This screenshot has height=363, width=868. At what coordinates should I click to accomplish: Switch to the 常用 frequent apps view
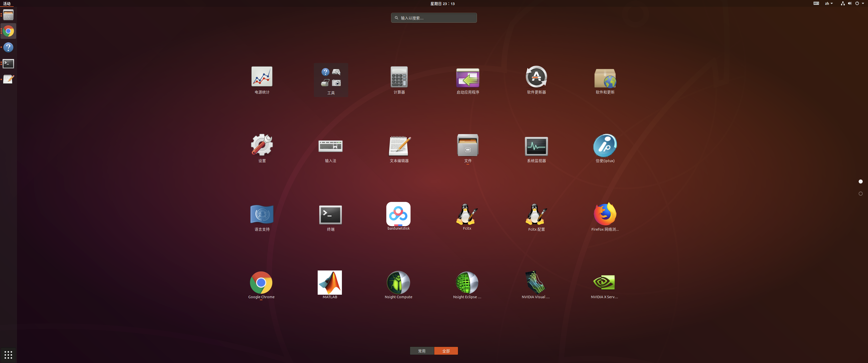click(422, 351)
